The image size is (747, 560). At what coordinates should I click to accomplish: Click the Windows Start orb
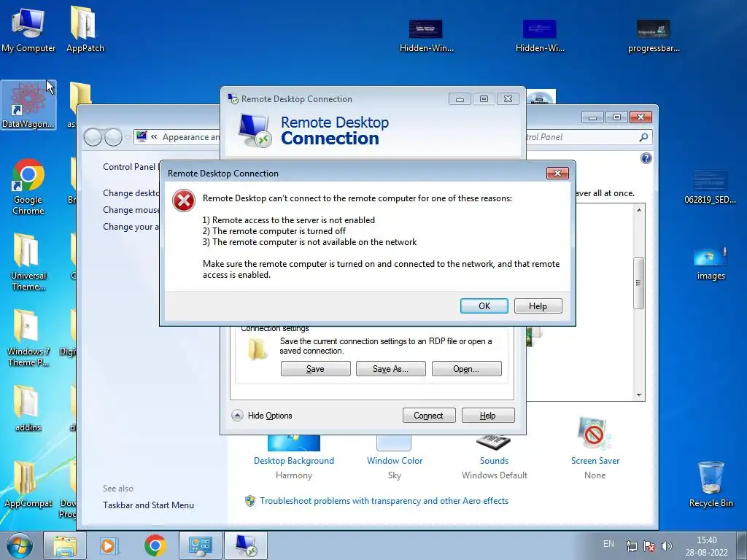click(20, 545)
